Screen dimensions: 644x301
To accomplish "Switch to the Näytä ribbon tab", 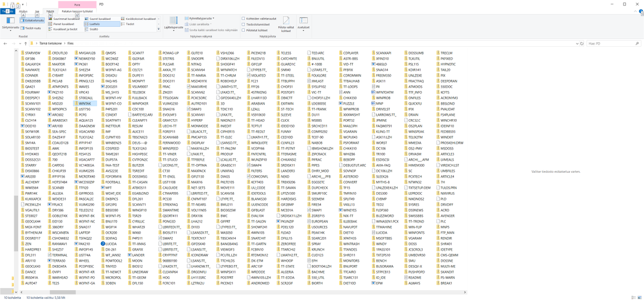I will coord(50,11).
